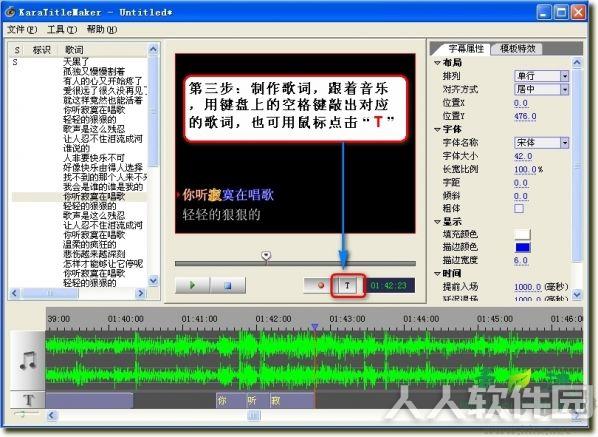Click lyric list scroll down arrow
The height and width of the screenshot is (437, 598).
point(153,280)
